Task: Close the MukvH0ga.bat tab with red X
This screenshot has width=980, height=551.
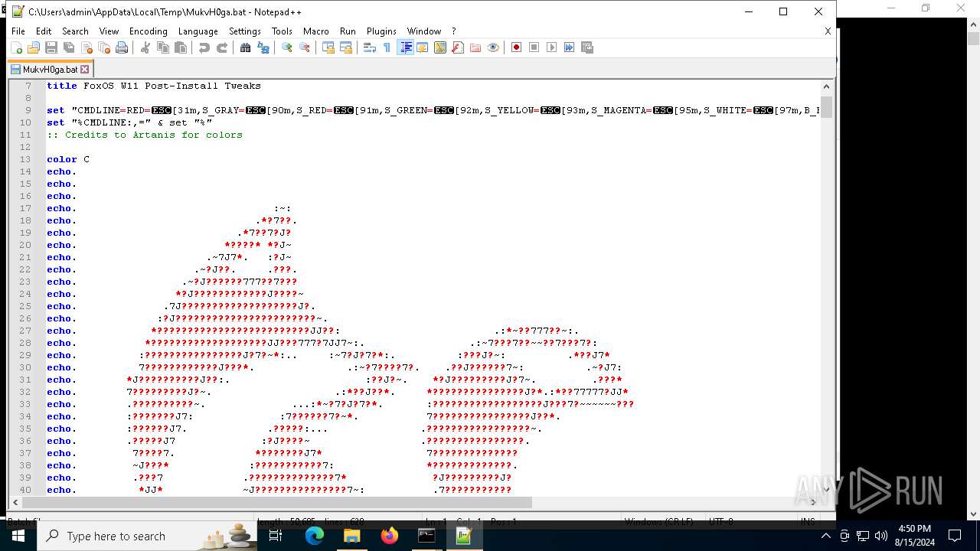Action: pyautogui.click(x=85, y=69)
